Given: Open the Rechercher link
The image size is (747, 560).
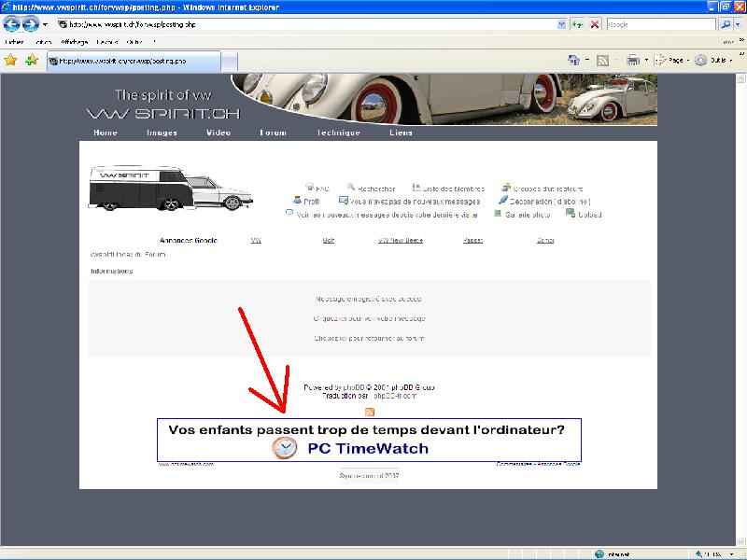Looking at the screenshot, I should pos(375,189).
